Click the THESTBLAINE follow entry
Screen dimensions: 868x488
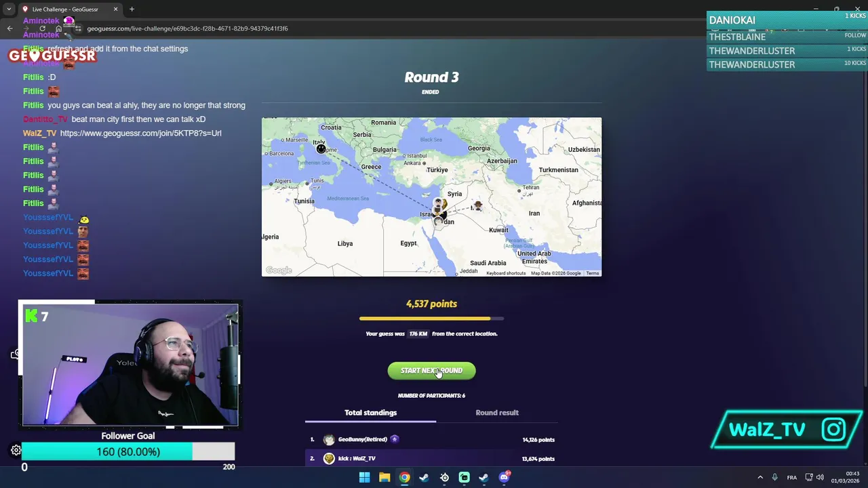787,37
